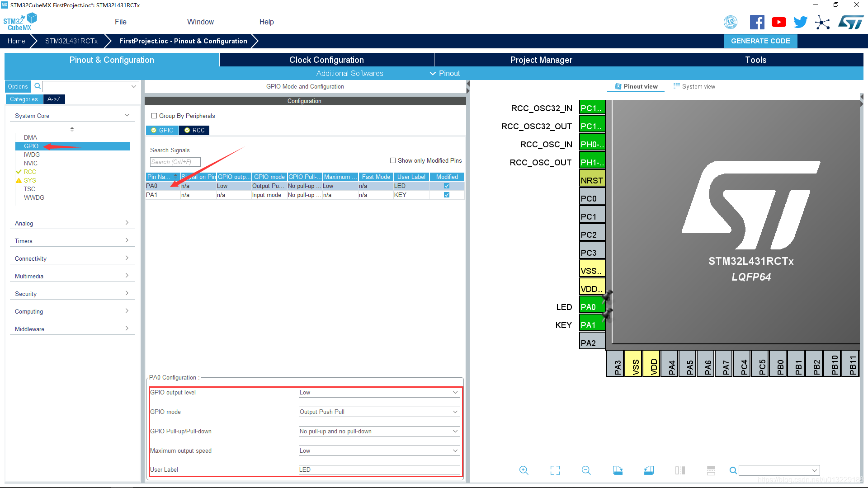Open the Facebook icon link
Viewport: 868px width, 488px height.
(x=757, y=22)
